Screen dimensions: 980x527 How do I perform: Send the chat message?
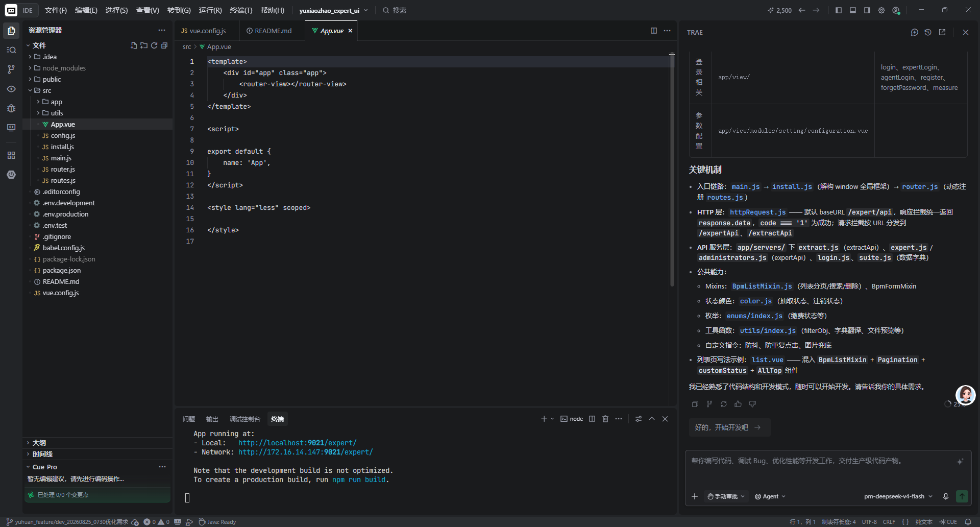(962, 496)
